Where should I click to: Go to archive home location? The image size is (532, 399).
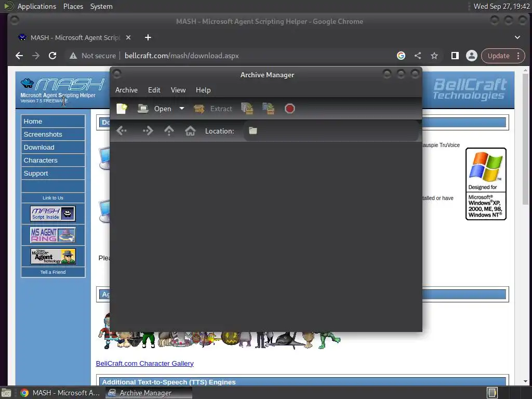pyautogui.click(x=190, y=130)
